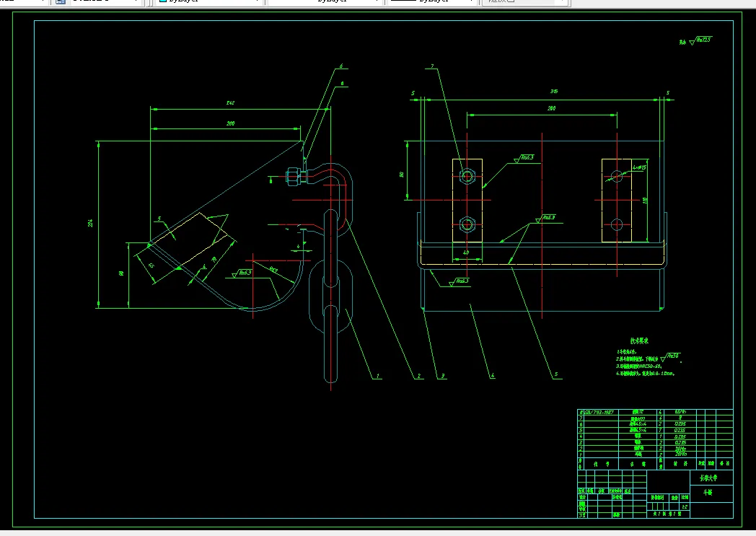
Task: Select part balloon number 1 under the chain
Action: pyautogui.click(x=377, y=376)
